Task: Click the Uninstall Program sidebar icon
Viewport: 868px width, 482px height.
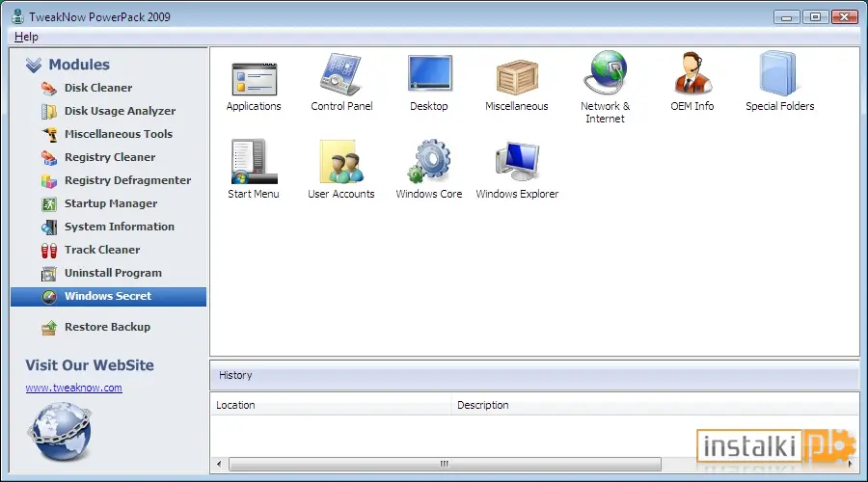Action: point(49,274)
